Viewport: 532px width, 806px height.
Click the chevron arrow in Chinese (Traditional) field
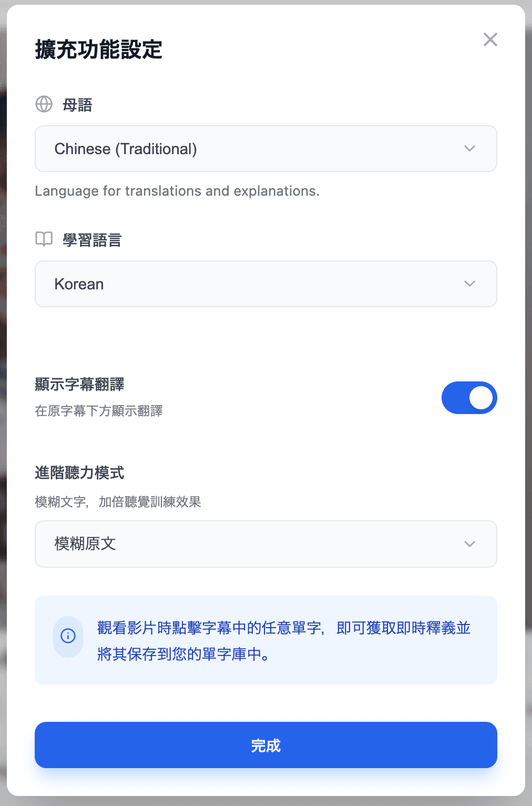(x=469, y=149)
